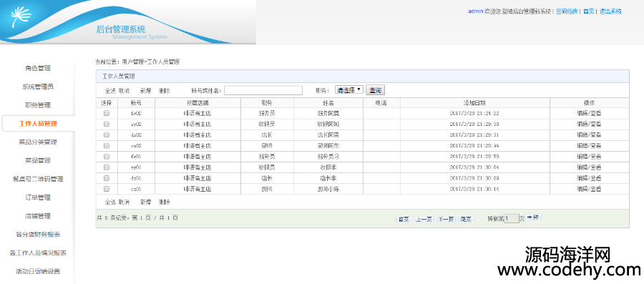Check the box for account dz01
Screen dimensions: 644x284
[107, 178]
